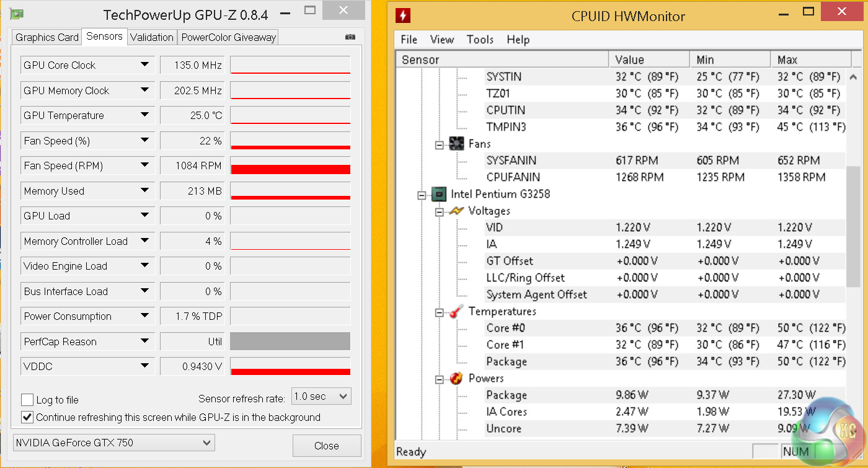Open the NVIDIA GeForce GTX 750 device selector
Image resolution: width=868 pixels, height=468 pixels.
pos(114,443)
